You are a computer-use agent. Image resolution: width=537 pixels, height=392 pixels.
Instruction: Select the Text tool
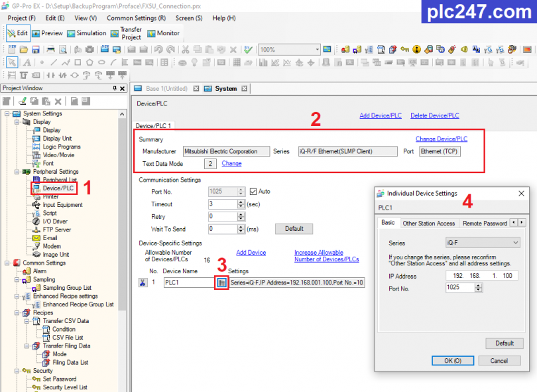[27, 62]
